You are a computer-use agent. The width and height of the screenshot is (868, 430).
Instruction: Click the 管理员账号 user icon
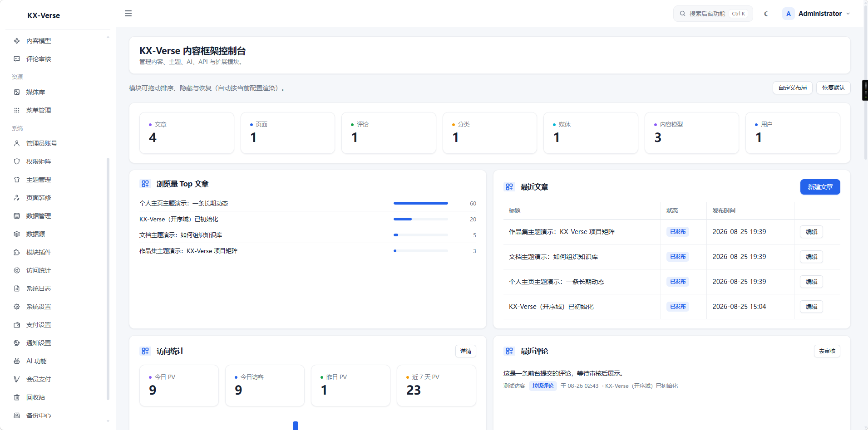(x=17, y=143)
